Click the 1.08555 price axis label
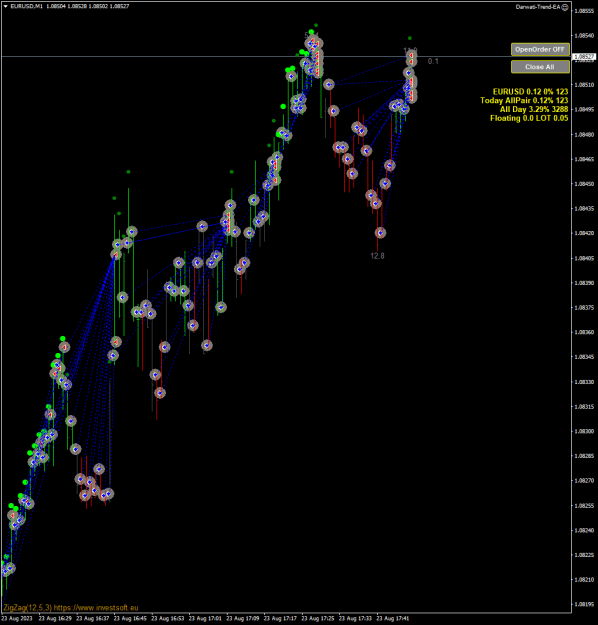This screenshot has height=625, width=598. pyautogui.click(x=584, y=11)
